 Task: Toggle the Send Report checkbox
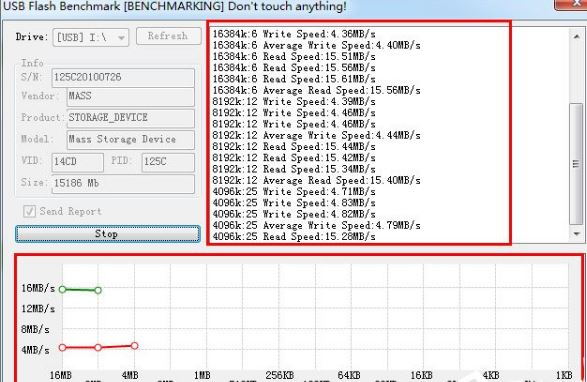[x=29, y=211]
